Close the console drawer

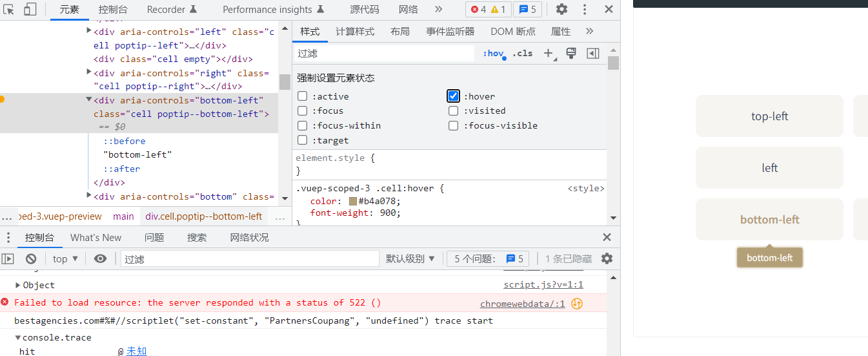click(x=607, y=237)
